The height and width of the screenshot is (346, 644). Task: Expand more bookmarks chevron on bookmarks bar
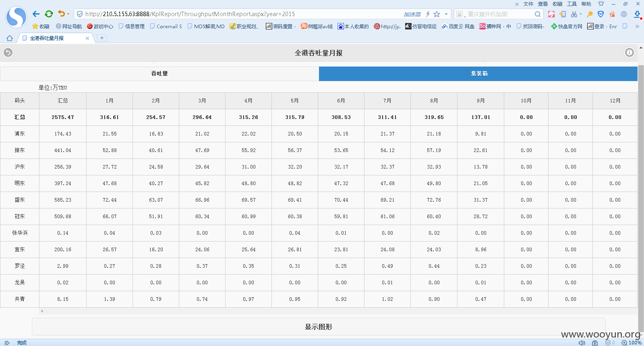click(637, 27)
